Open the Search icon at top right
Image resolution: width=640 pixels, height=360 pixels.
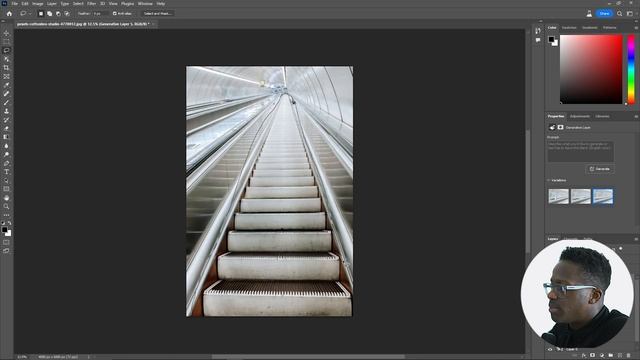[x=620, y=13]
